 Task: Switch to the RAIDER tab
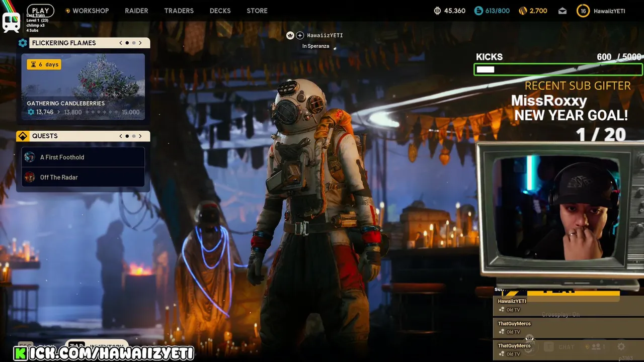(x=136, y=11)
